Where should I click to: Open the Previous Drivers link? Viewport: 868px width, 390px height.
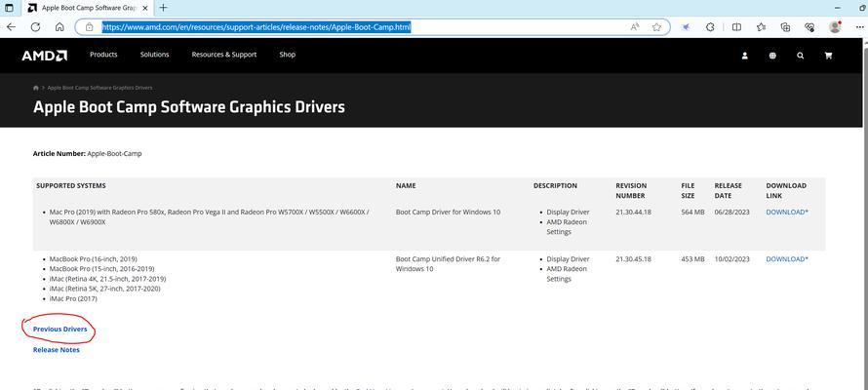(59, 330)
